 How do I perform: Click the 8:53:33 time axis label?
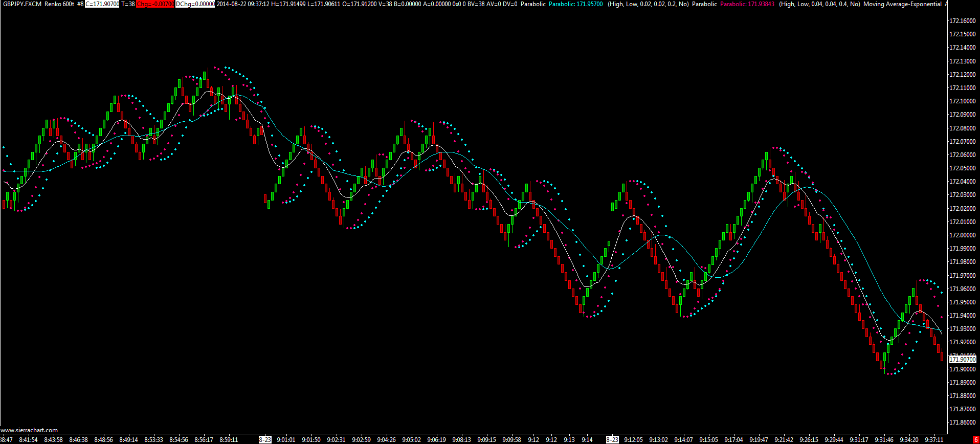click(153, 440)
